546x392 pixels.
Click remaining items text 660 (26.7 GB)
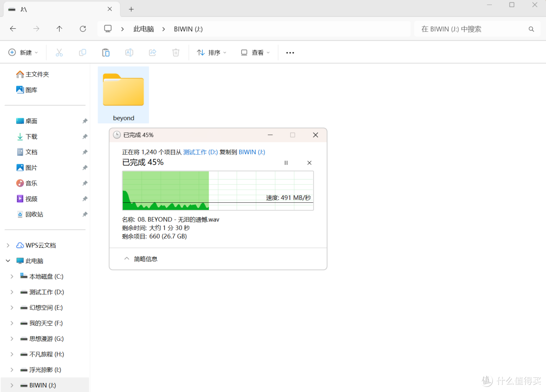[x=168, y=236]
